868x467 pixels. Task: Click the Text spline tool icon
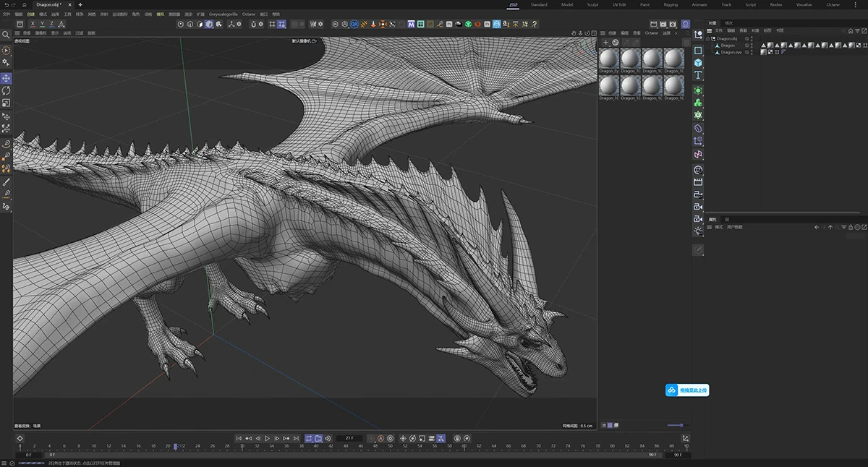[698, 75]
